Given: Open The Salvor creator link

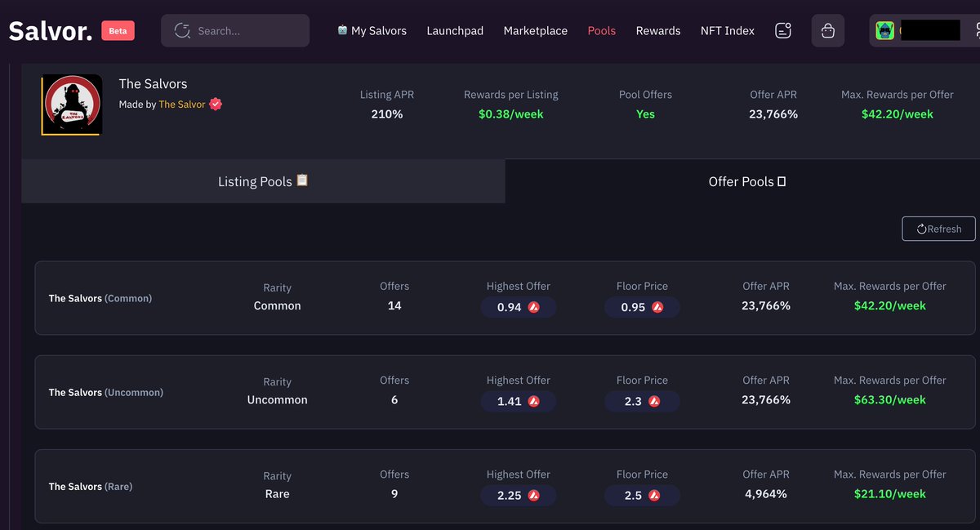Looking at the screenshot, I should click(x=182, y=105).
